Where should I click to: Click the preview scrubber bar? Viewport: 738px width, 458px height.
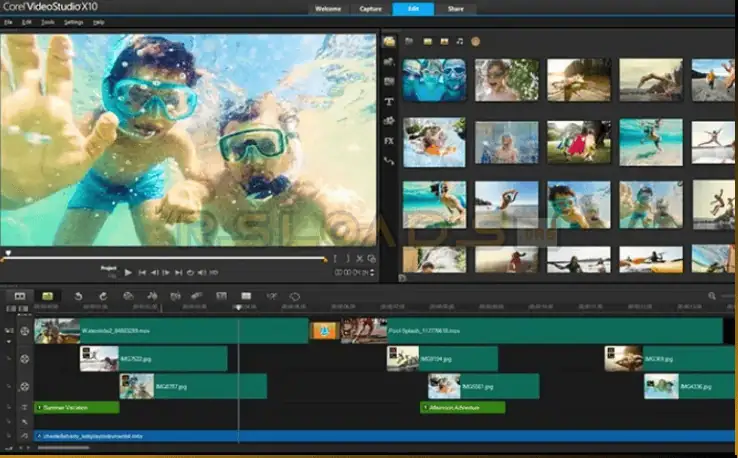click(x=164, y=258)
